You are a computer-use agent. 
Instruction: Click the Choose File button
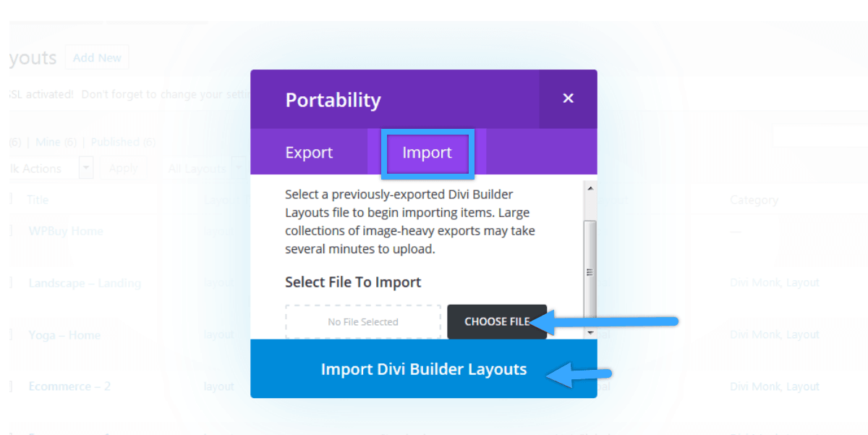(496, 321)
